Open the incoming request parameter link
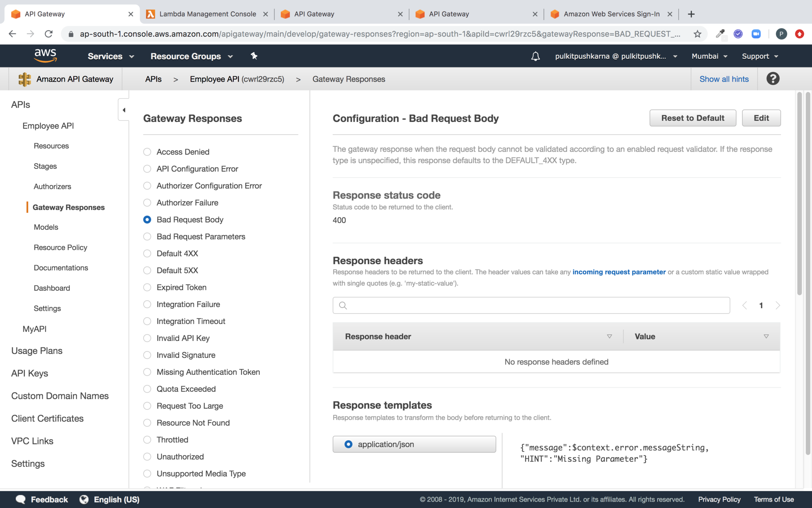The width and height of the screenshot is (812, 508). [619, 272]
